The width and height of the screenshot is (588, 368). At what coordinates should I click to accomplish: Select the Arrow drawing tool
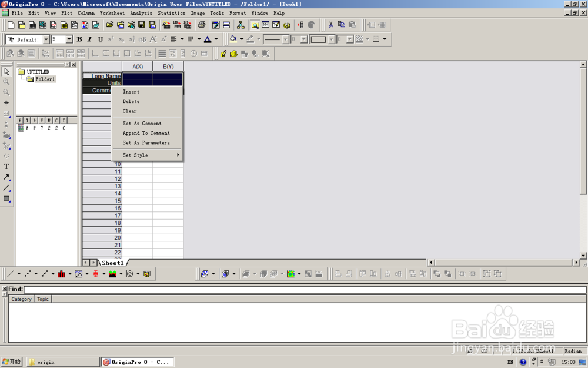(6, 177)
